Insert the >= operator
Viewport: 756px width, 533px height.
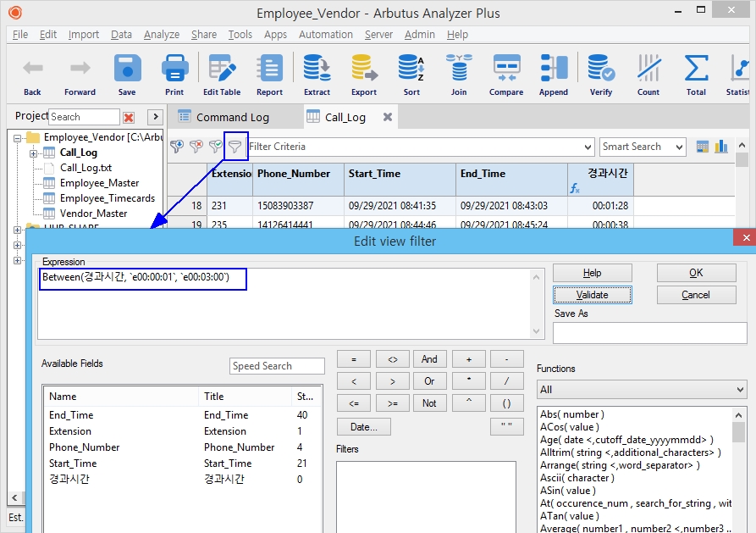tap(393, 403)
